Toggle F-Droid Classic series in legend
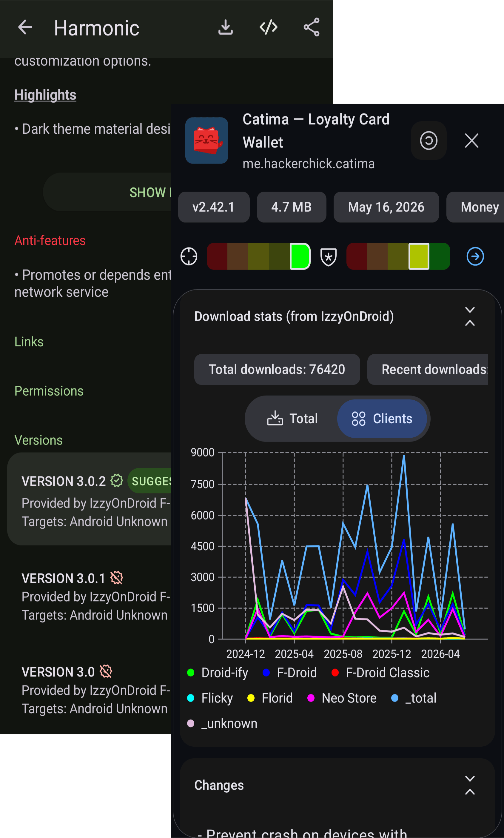 (380, 673)
